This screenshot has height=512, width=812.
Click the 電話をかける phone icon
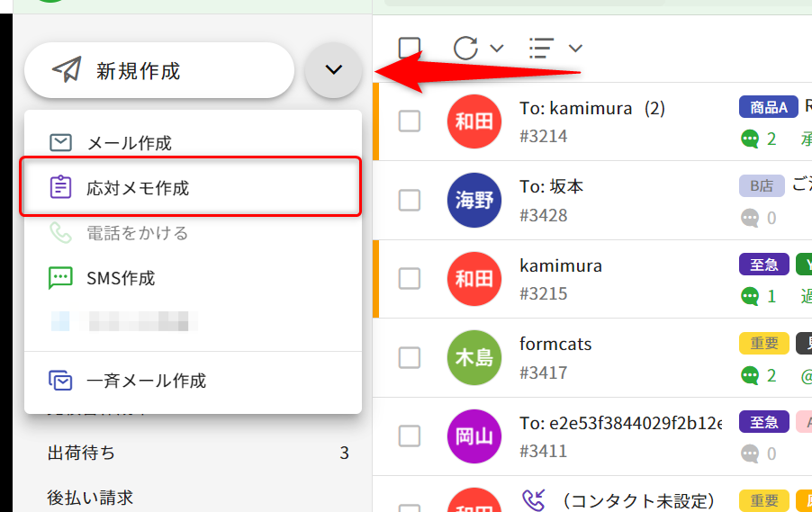click(x=60, y=233)
